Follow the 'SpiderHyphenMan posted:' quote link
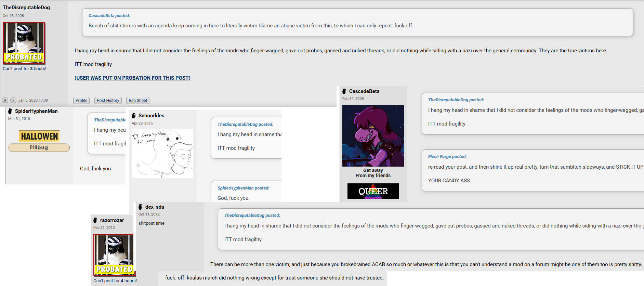644x286 pixels. 244,188
